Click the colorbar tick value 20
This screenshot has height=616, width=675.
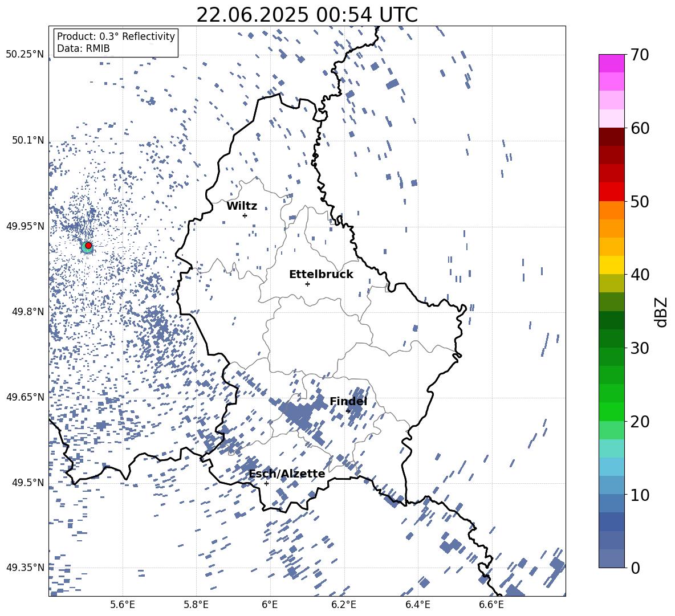point(640,421)
